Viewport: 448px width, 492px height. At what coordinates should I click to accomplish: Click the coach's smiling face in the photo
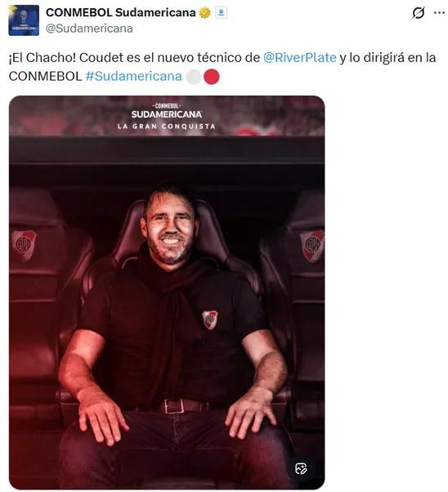pos(171,229)
